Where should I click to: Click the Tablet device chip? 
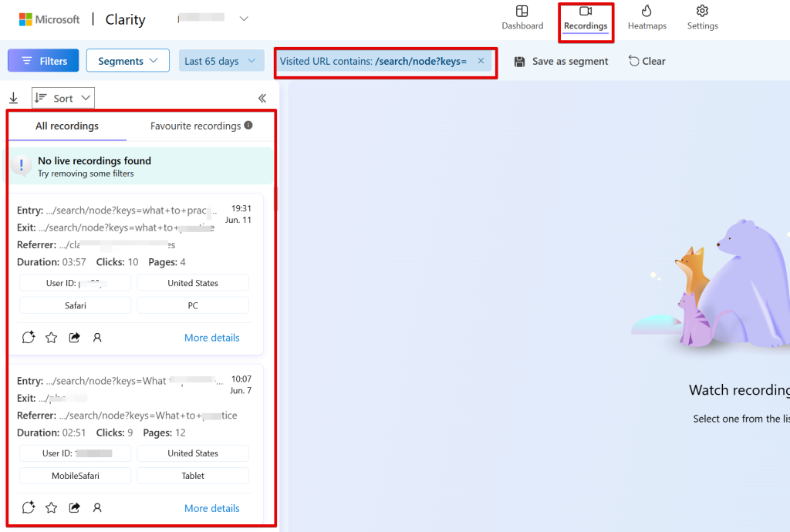pyautogui.click(x=193, y=476)
